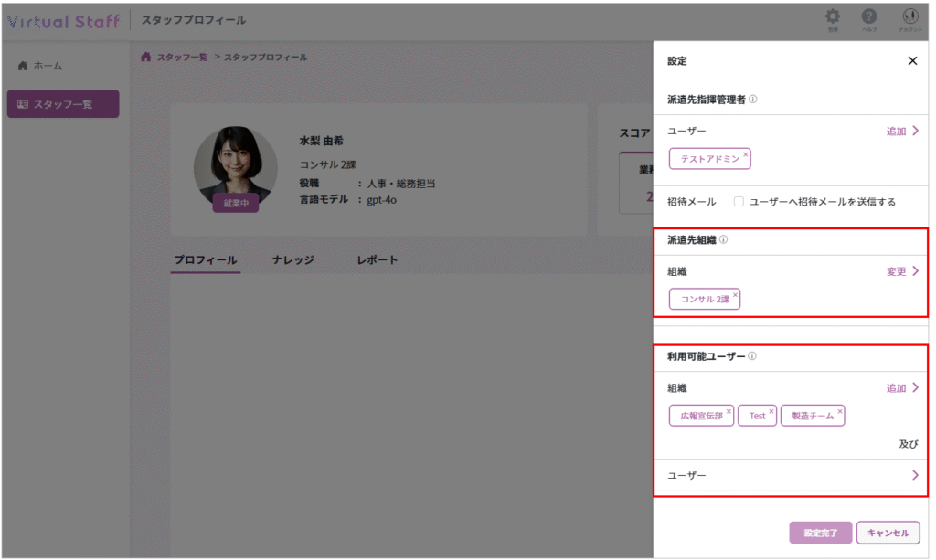
Task: Close the settings panel with X
Action: tap(911, 61)
